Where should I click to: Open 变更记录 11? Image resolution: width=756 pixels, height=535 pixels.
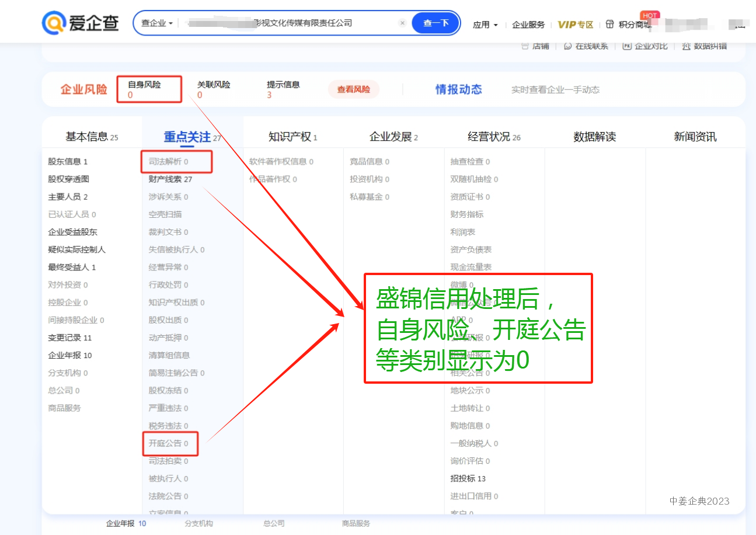click(70, 338)
